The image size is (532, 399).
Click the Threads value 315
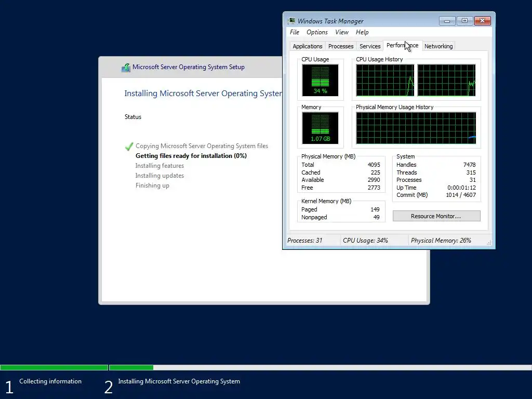471,172
